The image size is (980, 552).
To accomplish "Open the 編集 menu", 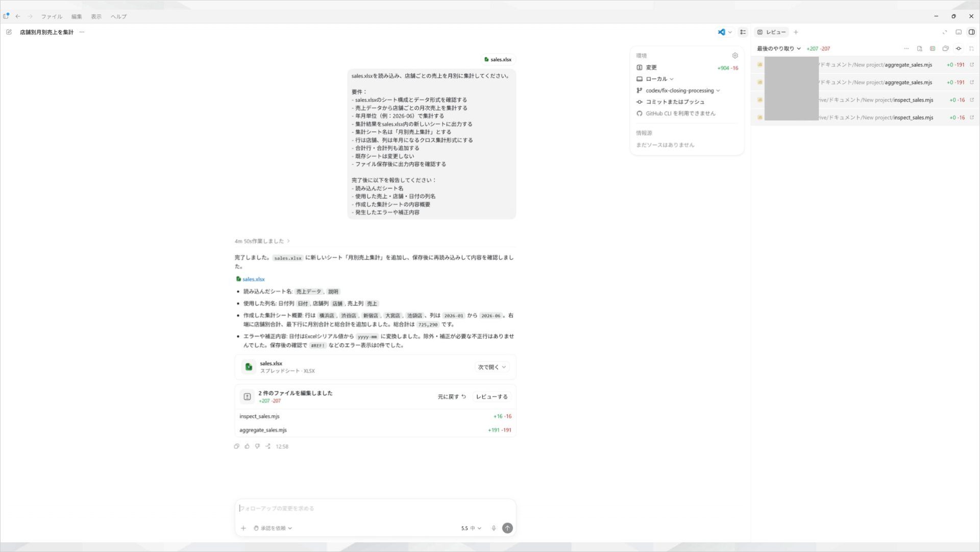I will coord(77,16).
